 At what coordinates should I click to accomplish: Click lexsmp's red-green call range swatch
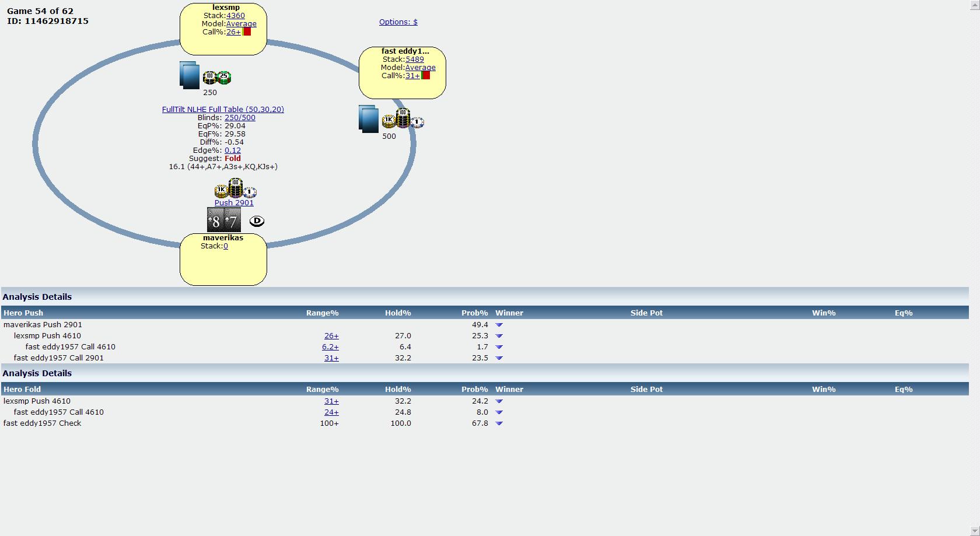tap(247, 32)
